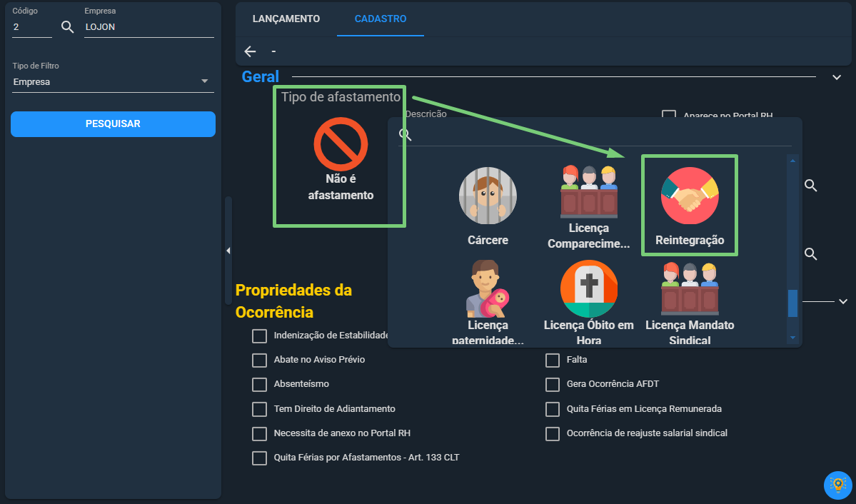Click the popup scrollbar thumb

click(792, 303)
